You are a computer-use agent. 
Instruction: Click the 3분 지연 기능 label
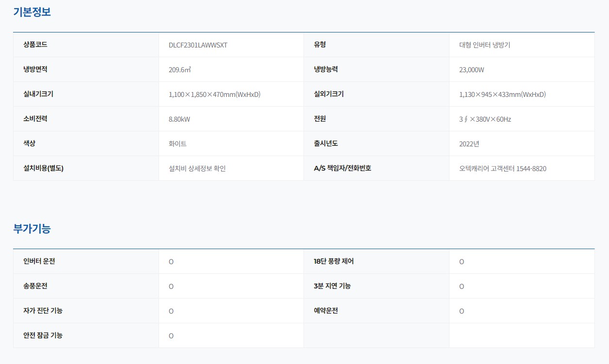[332, 286]
